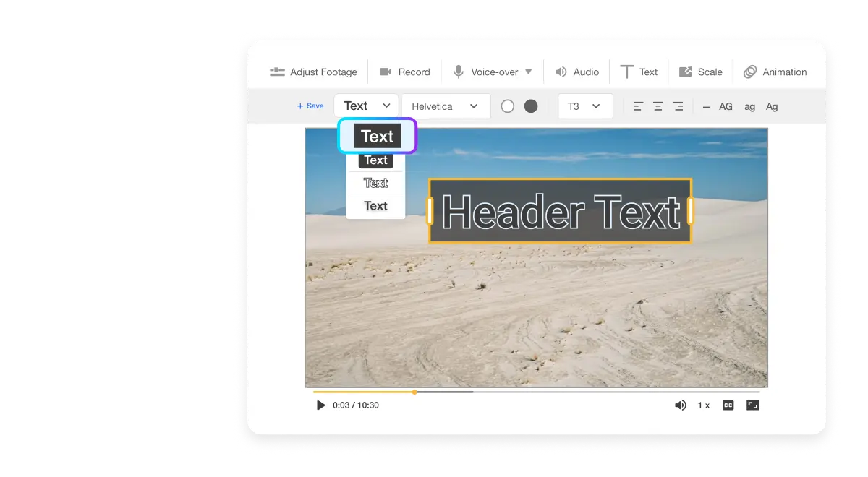868x477 pixels.
Task: Select the Voice-over microphone tool
Action: (485, 72)
